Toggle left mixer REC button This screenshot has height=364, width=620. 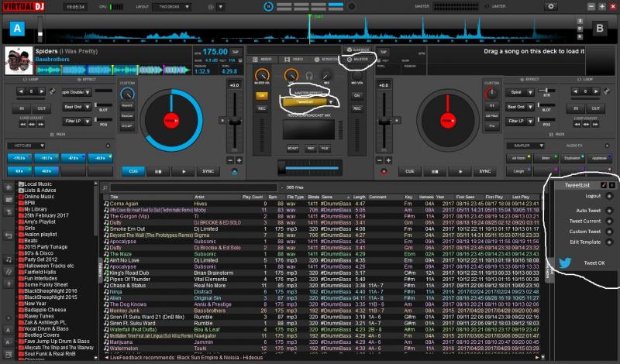(x=262, y=108)
